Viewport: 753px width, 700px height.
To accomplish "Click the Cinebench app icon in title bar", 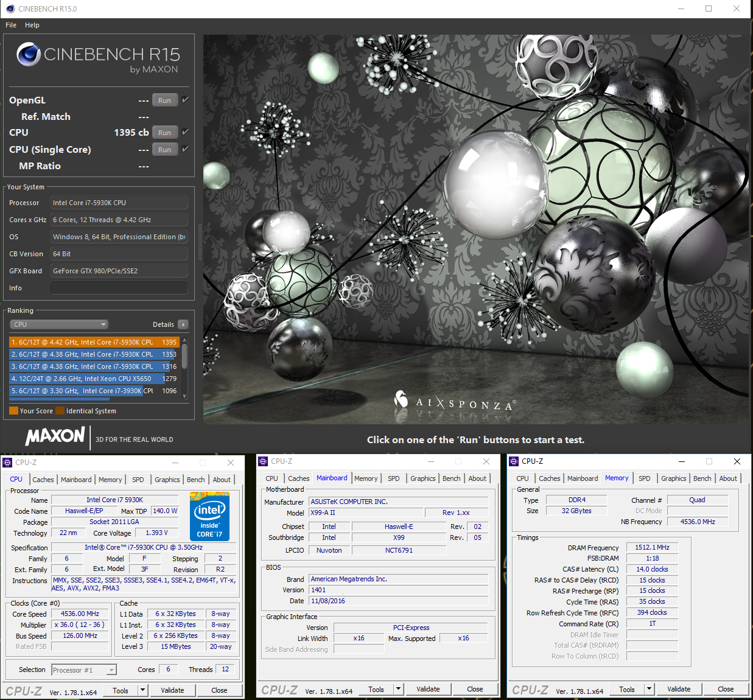I will point(10,9).
